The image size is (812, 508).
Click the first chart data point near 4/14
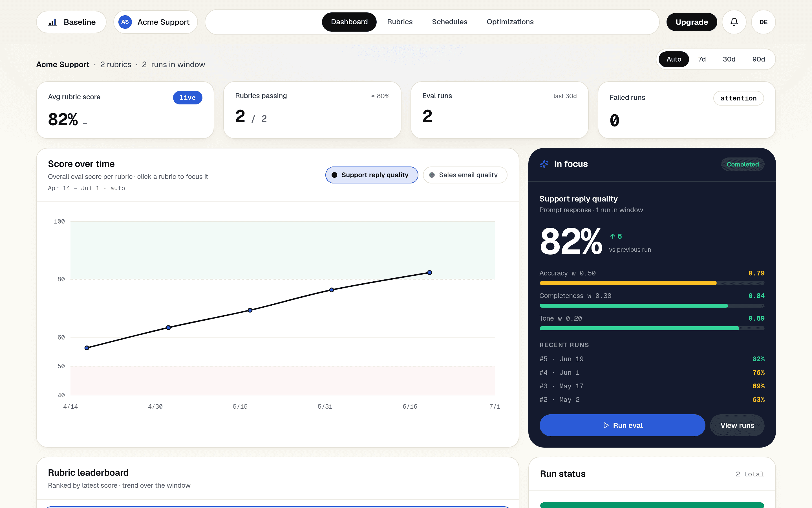pyautogui.click(x=87, y=348)
